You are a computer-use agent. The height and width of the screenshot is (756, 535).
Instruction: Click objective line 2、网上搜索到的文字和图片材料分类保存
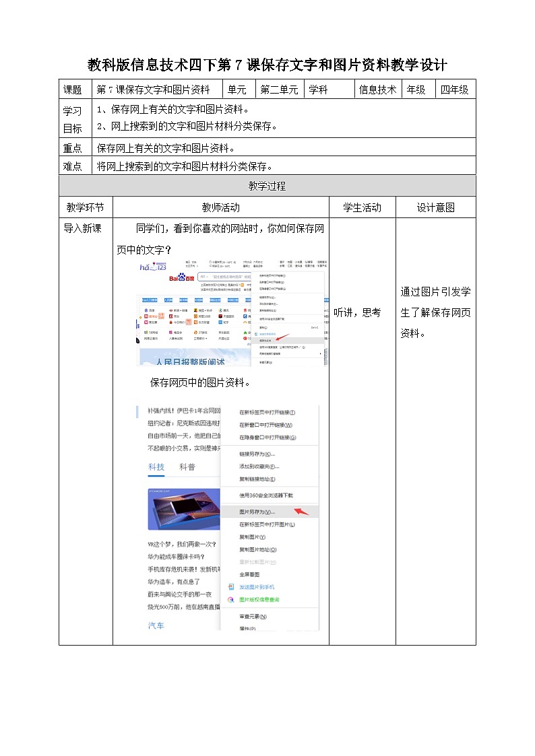pyautogui.click(x=187, y=127)
